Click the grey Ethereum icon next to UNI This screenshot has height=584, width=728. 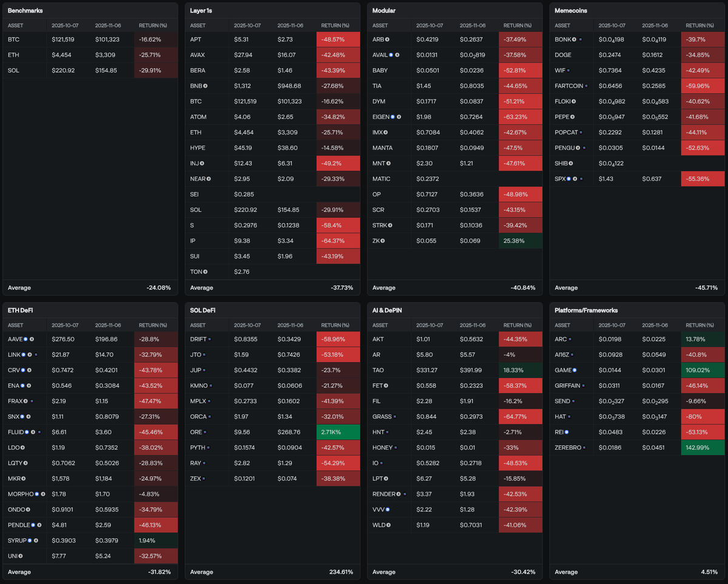click(x=20, y=555)
